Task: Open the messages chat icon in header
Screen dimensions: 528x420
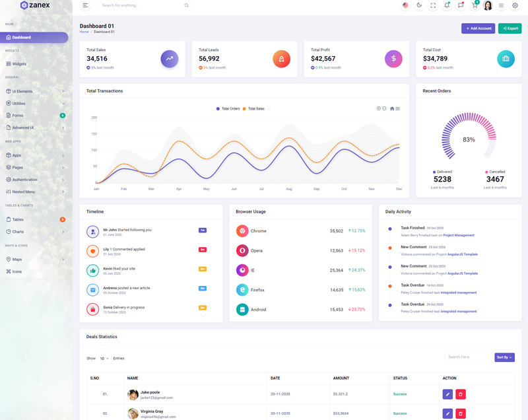Action: click(461, 5)
